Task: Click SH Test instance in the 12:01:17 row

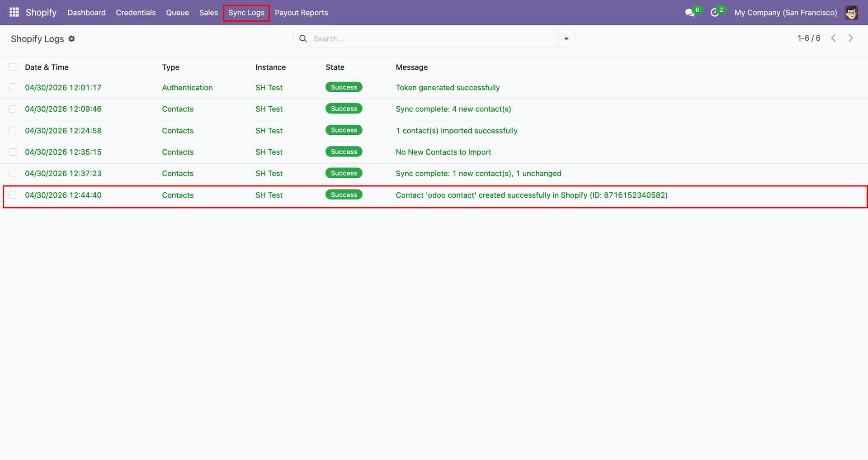Action: [x=269, y=87]
